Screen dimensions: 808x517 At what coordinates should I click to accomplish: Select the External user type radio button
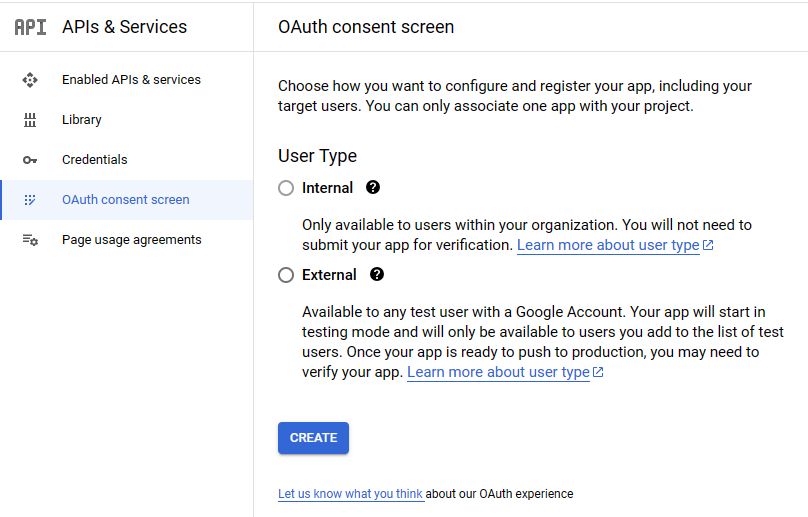click(286, 275)
